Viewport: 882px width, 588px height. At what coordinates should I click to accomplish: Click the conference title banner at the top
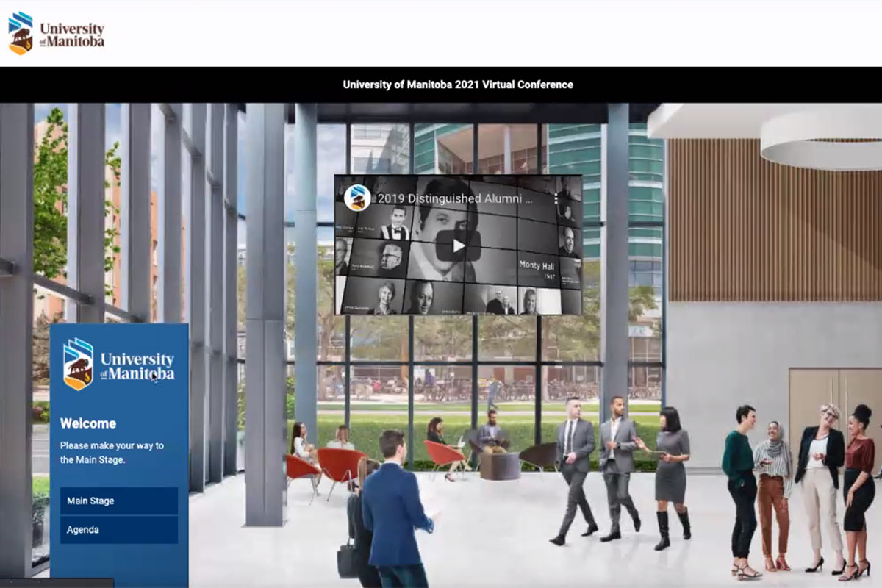click(456, 85)
